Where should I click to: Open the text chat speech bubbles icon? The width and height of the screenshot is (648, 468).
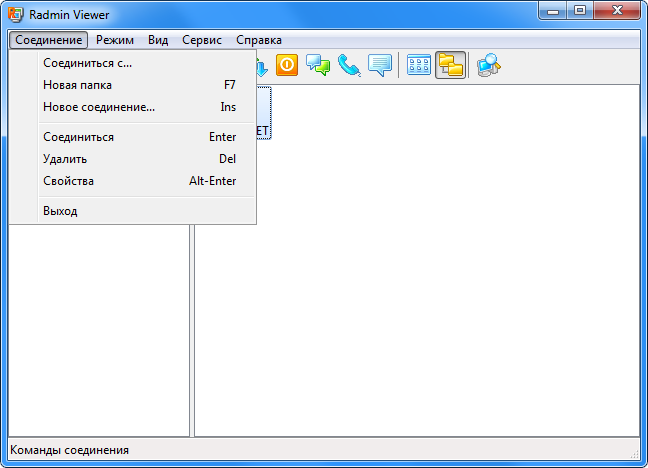click(318, 65)
